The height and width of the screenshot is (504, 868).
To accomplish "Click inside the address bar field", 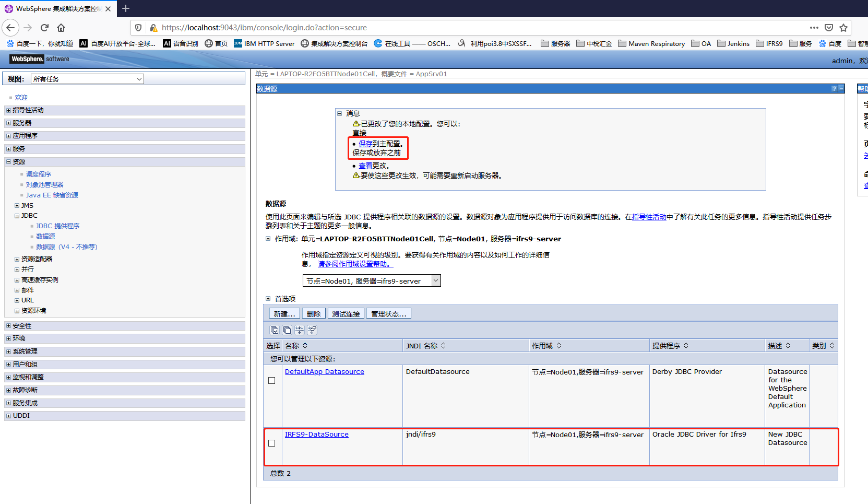I will coord(365,27).
